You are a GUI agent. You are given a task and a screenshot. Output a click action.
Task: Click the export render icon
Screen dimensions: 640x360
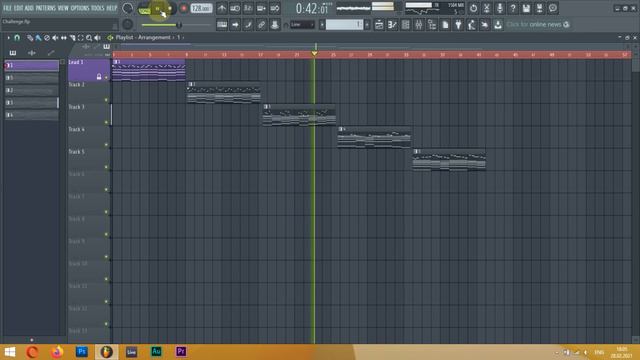tap(539, 8)
